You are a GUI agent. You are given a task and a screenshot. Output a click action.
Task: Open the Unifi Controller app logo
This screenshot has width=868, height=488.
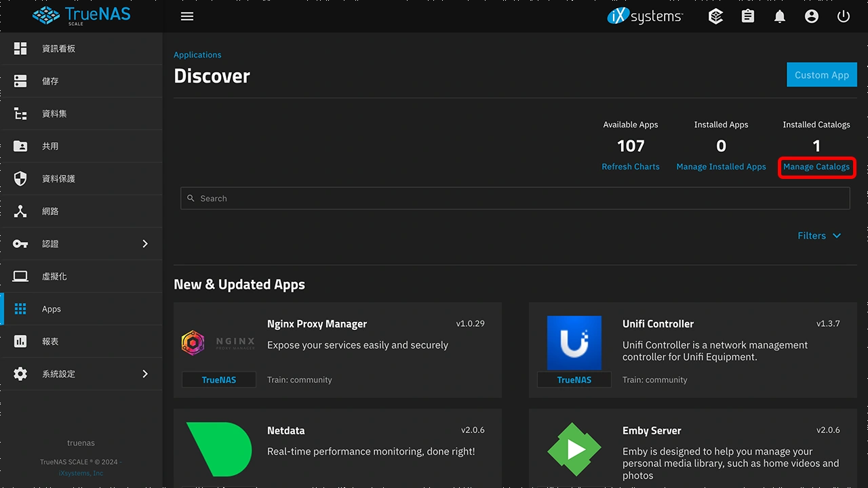(574, 343)
